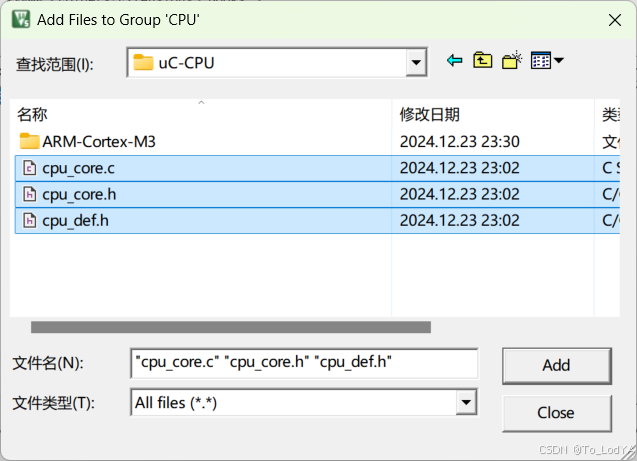This screenshot has width=637, height=461.
Task: Select the cpu_def.h file
Action: [317, 221]
